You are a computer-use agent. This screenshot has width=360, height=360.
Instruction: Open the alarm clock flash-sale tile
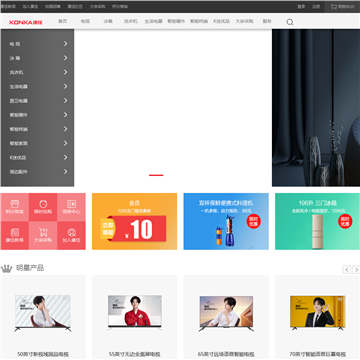43,207
